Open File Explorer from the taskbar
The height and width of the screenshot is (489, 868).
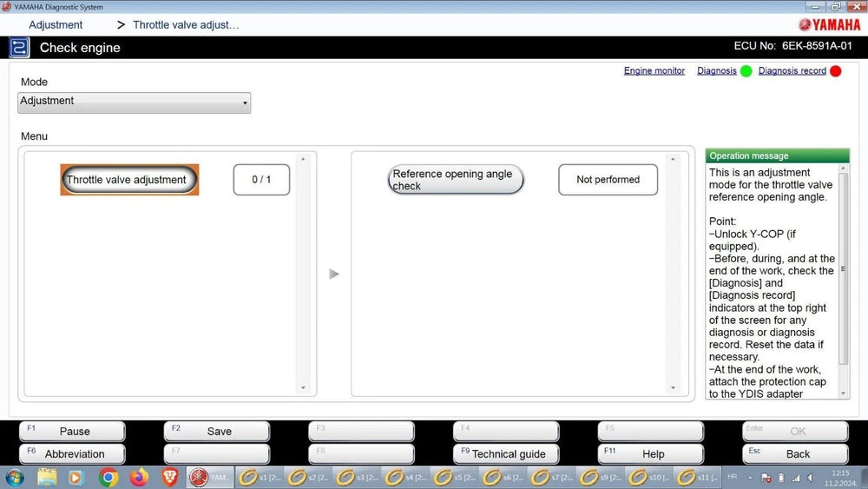pos(47,478)
